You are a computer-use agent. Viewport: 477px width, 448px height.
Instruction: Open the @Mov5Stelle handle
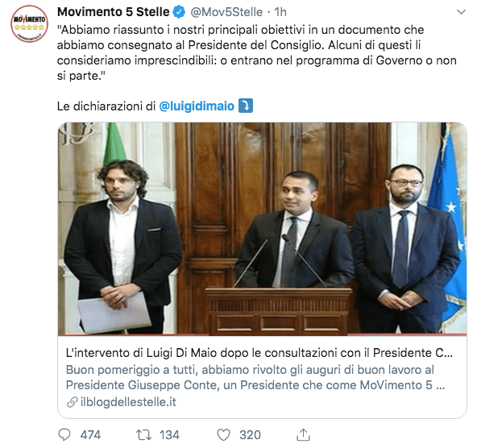click(x=226, y=12)
